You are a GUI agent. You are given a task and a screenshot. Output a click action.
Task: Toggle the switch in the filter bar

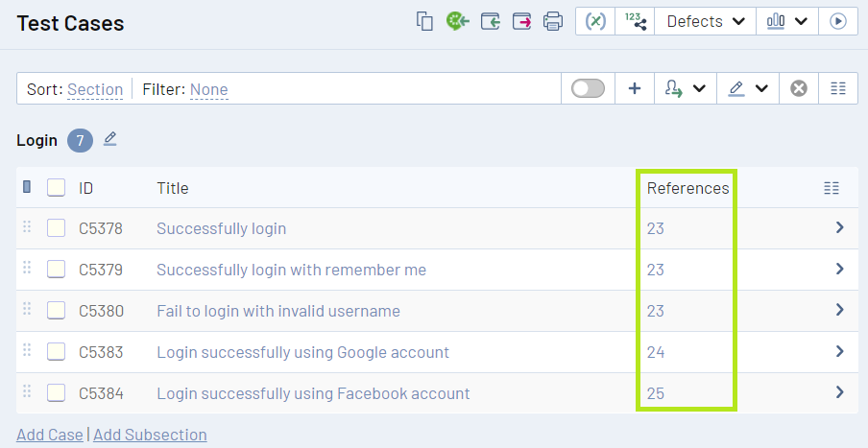point(588,89)
